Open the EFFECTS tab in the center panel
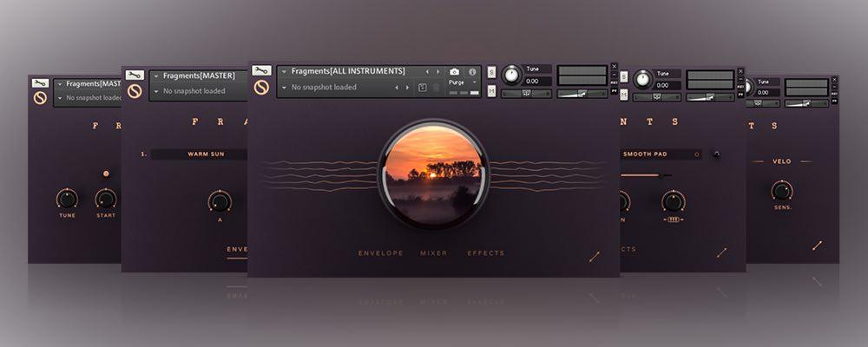Image resolution: width=868 pixels, height=347 pixels. click(485, 253)
